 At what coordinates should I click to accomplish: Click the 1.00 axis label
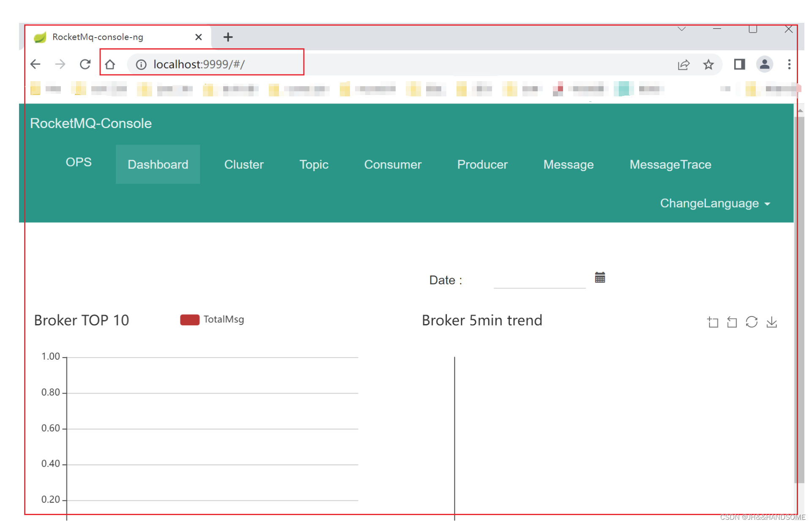pos(51,357)
